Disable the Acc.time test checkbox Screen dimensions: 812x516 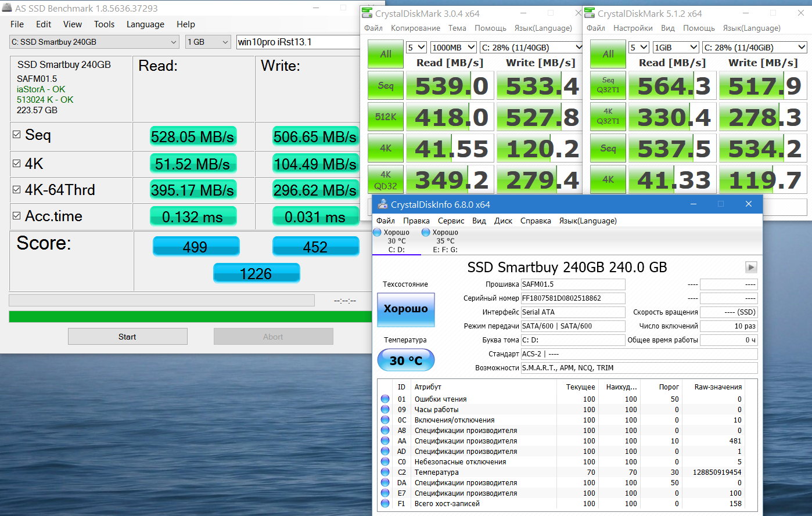pyautogui.click(x=17, y=216)
